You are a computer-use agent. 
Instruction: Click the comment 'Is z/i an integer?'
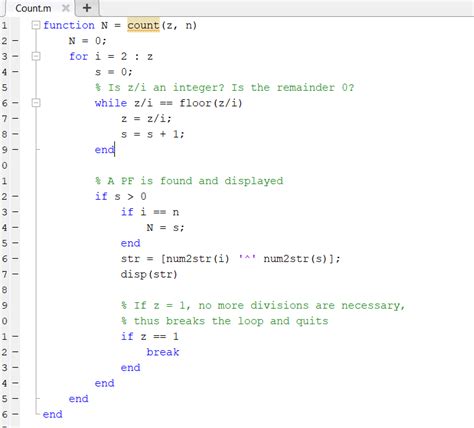tap(160, 87)
